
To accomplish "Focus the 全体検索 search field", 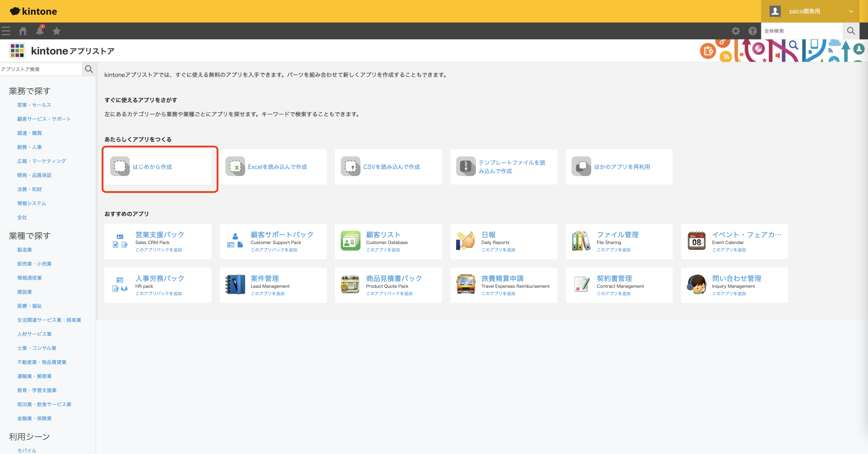I will coord(802,31).
